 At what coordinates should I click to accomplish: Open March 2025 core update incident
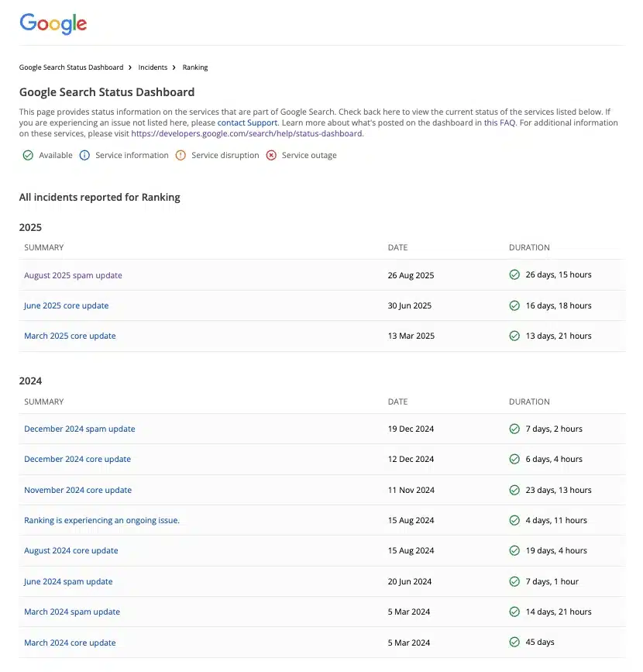tap(70, 336)
